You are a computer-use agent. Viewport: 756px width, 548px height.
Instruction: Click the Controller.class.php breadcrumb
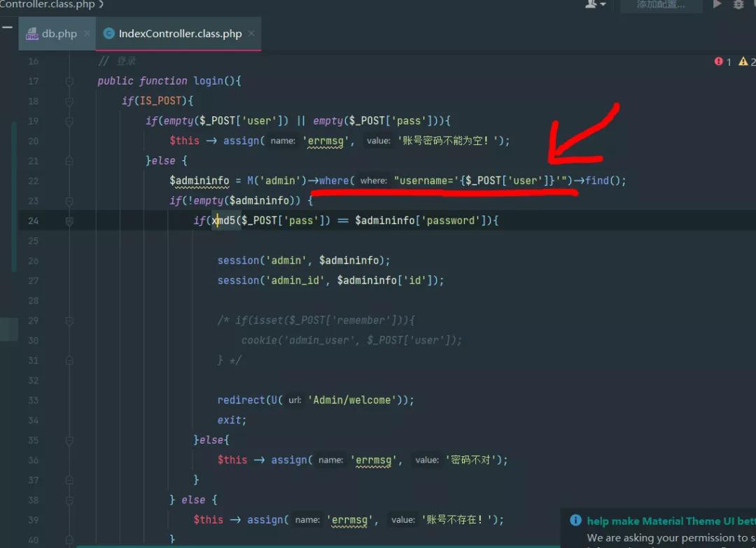[x=48, y=4]
